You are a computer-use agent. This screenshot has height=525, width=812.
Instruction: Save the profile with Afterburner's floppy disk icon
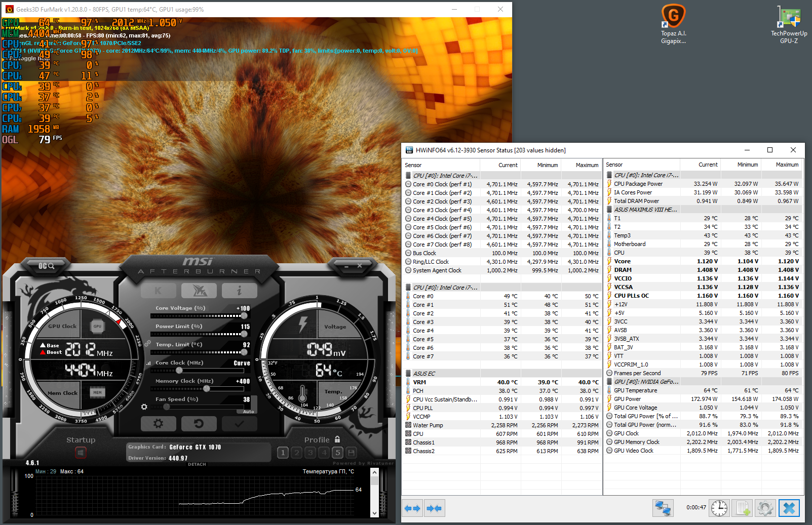(351, 453)
